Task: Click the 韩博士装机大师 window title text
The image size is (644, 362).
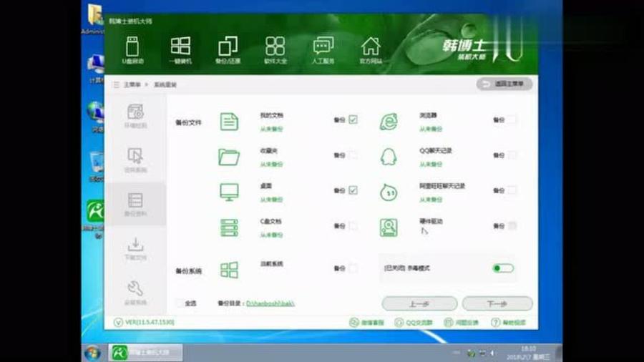Action: click(x=130, y=21)
